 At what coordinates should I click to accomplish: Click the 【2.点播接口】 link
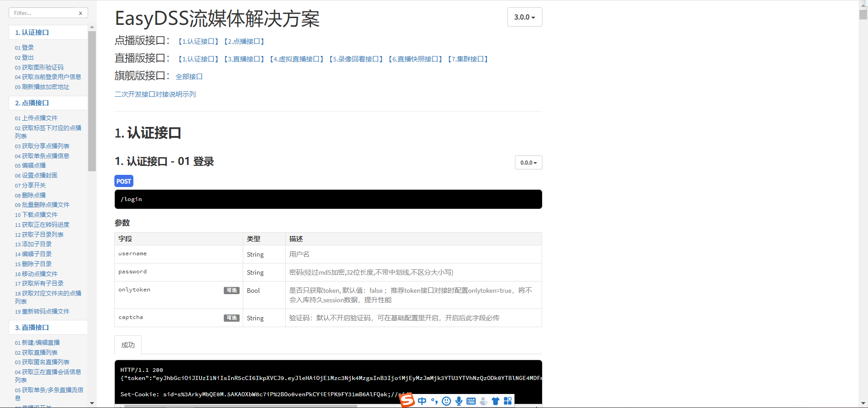click(x=244, y=42)
